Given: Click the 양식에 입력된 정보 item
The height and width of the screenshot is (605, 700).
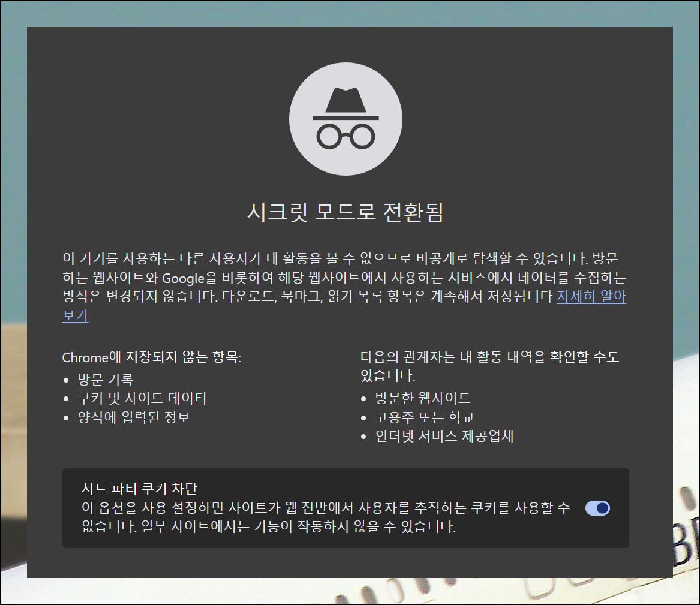Looking at the screenshot, I should pyautogui.click(x=134, y=417).
